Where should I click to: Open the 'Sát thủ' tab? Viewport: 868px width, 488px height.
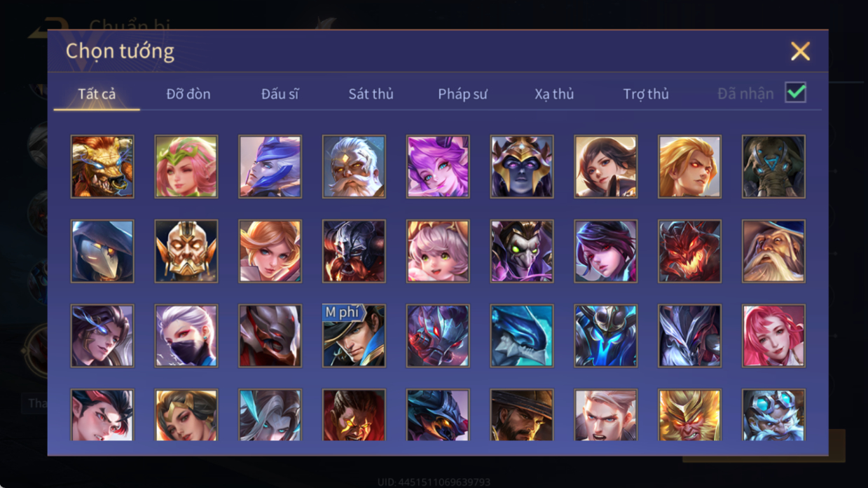[371, 94]
